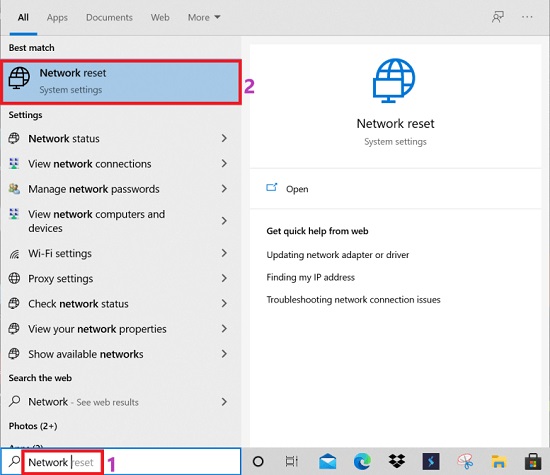Open Mail app on taskbar

tap(328, 461)
